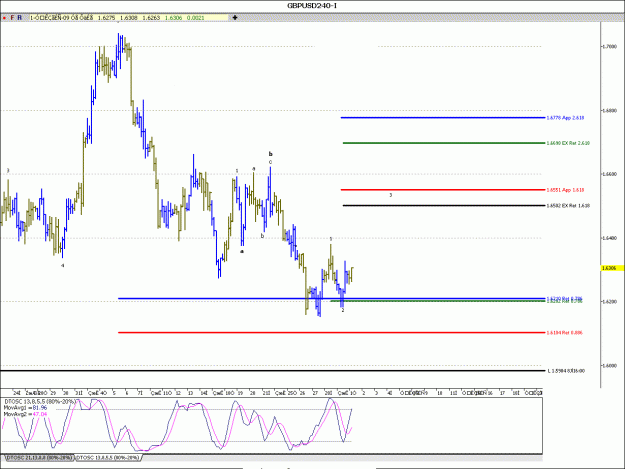This screenshot has height=469, width=625.
Task: Click the DTOSC 13,8,5,5 indicator legend
Action: 40,401
